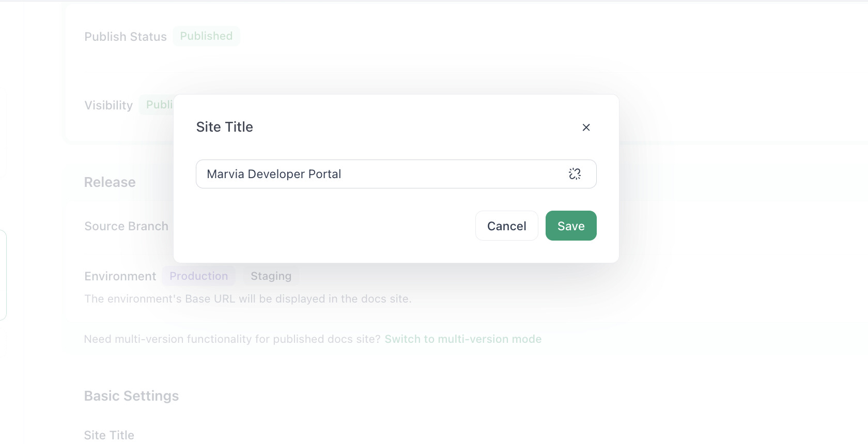
Task: Cancel the Site Title edit
Action: pyautogui.click(x=506, y=226)
